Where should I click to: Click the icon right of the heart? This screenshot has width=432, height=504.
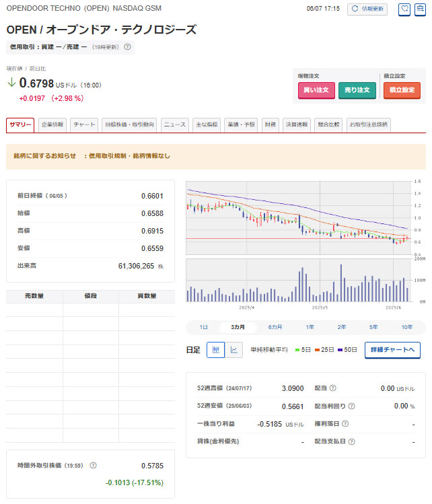point(420,9)
